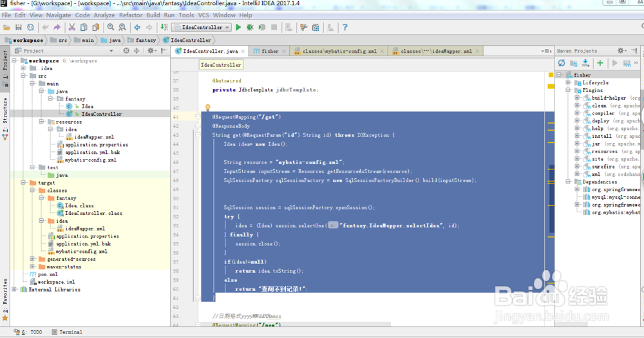Expand the generated-sources folder
Screen dimensions: 644x338
tap(32, 259)
